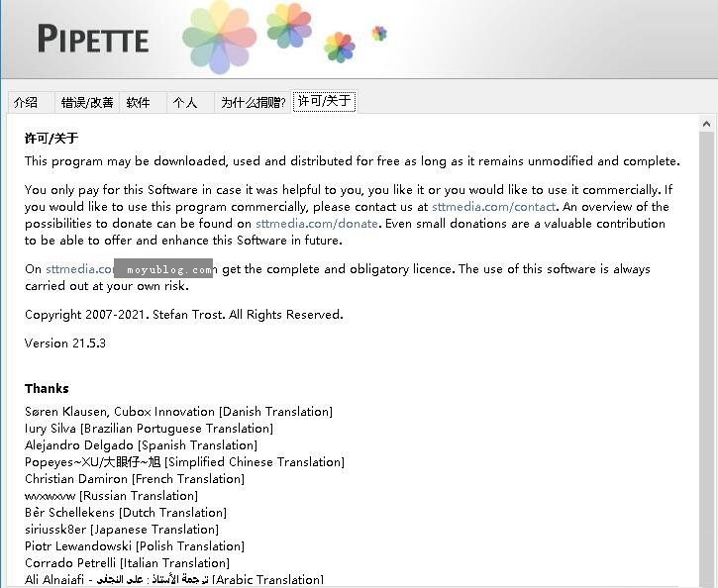Click the wxwxw Russian Translation line

pyautogui.click(x=111, y=496)
